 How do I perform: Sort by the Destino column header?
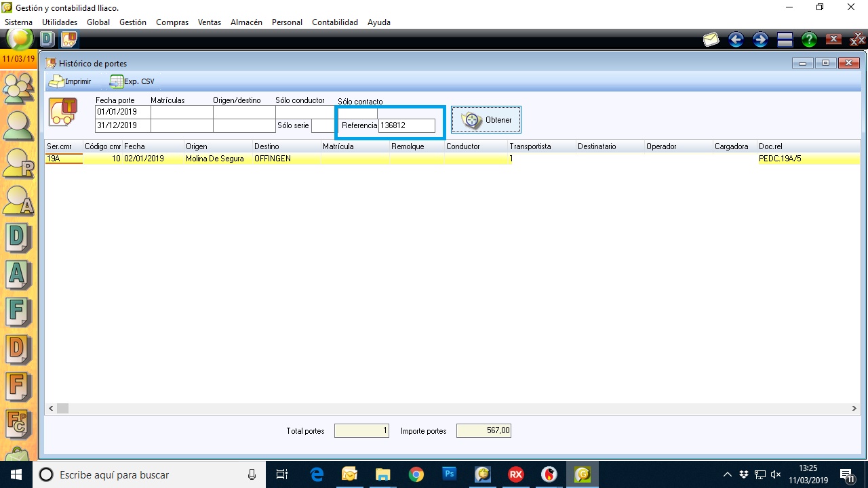click(x=287, y=146)
